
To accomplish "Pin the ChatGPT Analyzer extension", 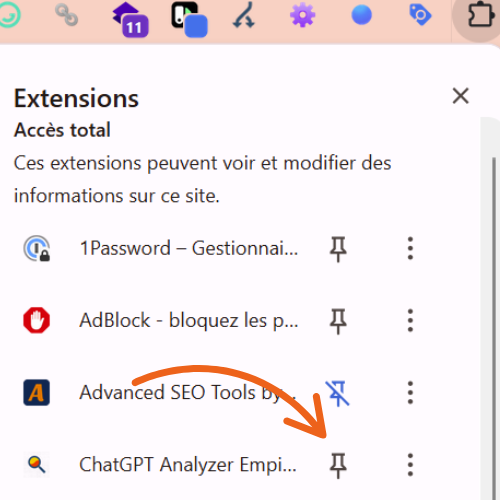I will tap(338, 465).
